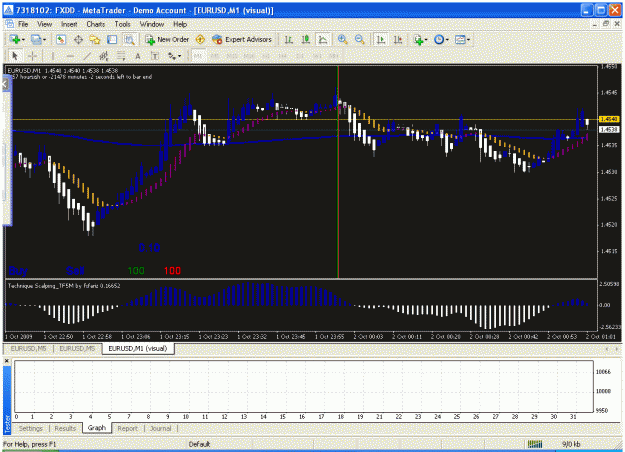
Task: Open the Market Watch window icon
Action: pyautogui.click(x=61, y=39)
